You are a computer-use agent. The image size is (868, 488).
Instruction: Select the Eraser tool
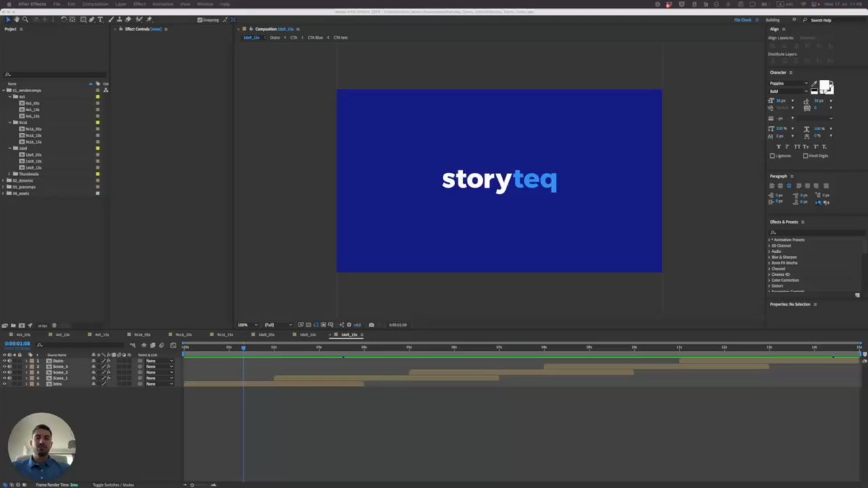(x=127, y=20)
